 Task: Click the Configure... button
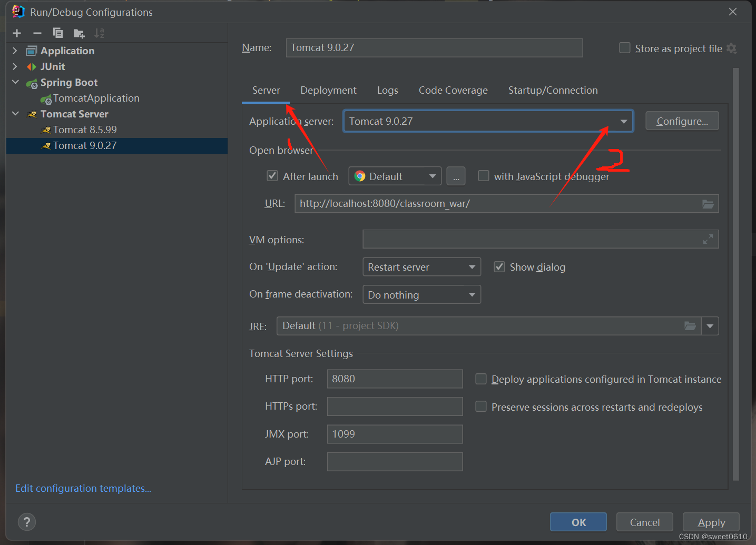pyautogui.click(x=682, y=121)
